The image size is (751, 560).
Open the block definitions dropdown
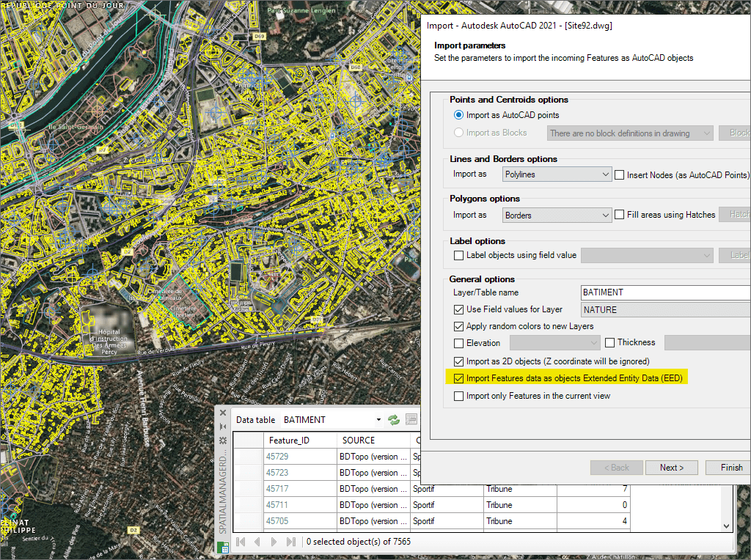click(630, 133)
